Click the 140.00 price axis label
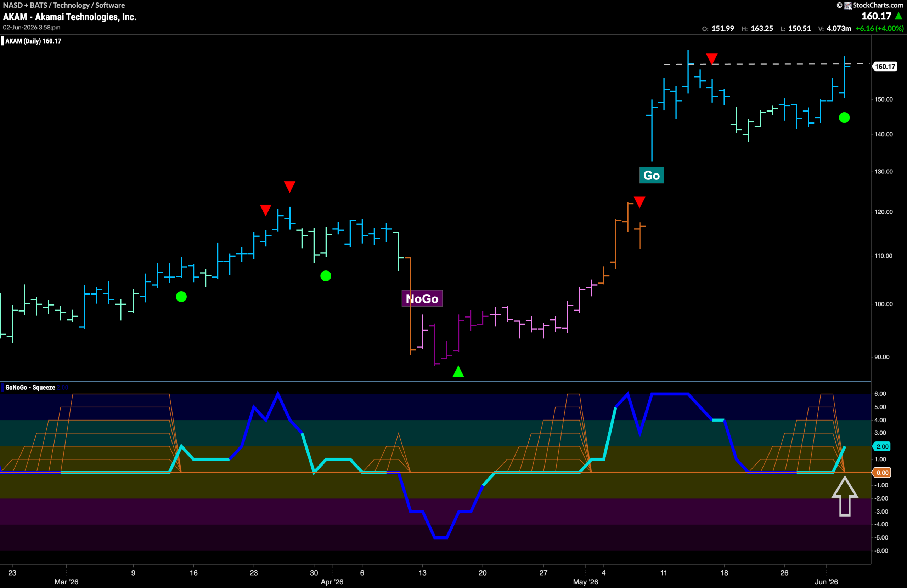Viewport: 907px width, 588px height. (883, 135)
